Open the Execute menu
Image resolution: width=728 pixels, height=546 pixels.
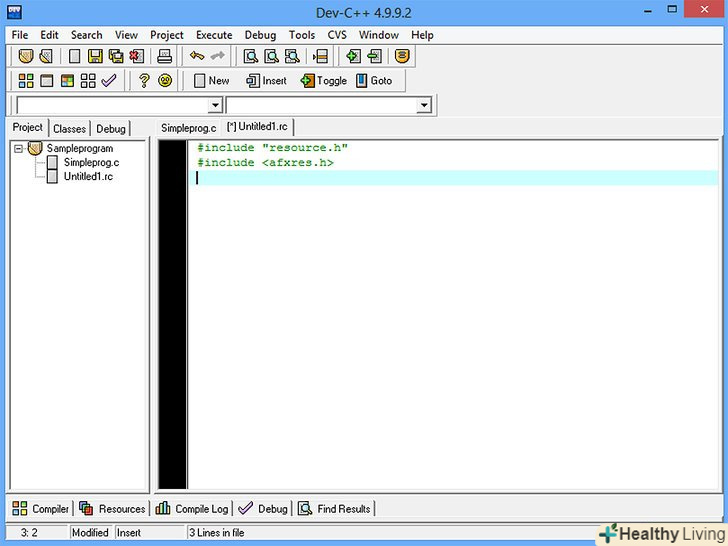tap(214, 35)
